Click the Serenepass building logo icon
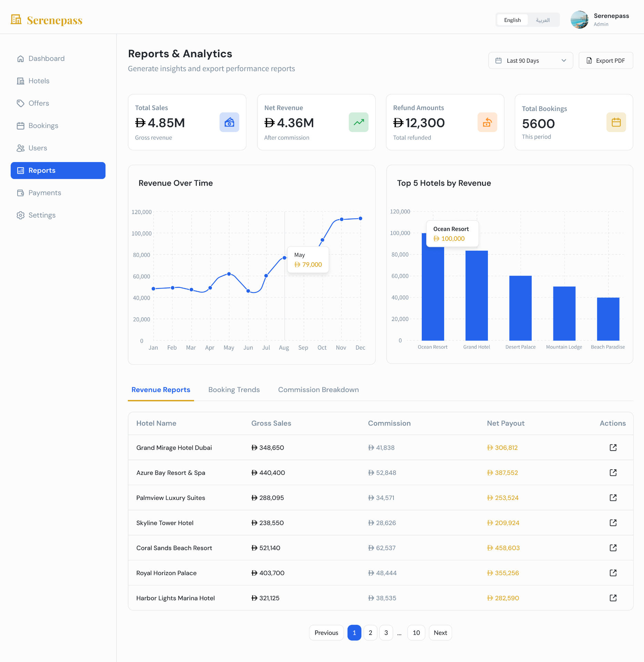This screenshot has width=644, height=662. [16, 19]
